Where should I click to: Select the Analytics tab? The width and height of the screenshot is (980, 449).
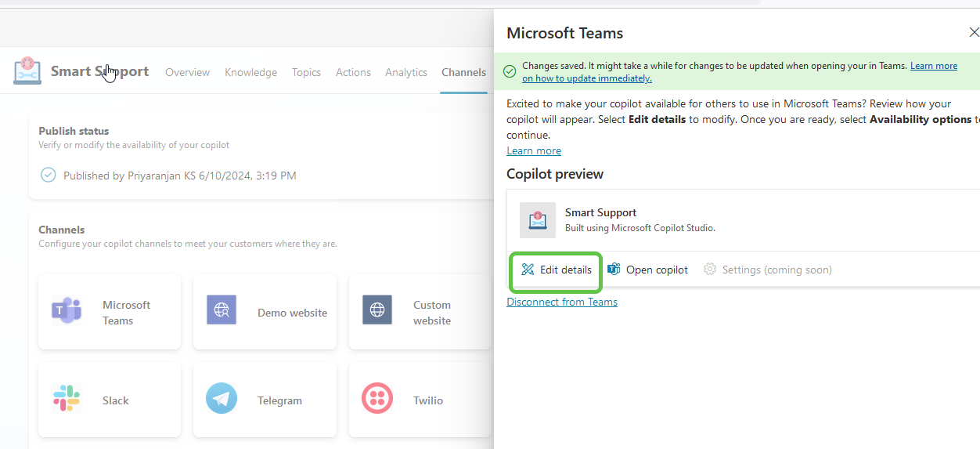point(405,72)
